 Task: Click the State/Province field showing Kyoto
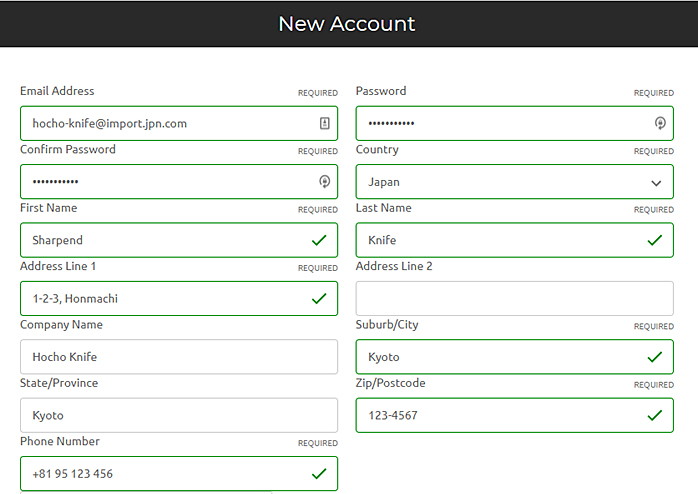(178, 415)
